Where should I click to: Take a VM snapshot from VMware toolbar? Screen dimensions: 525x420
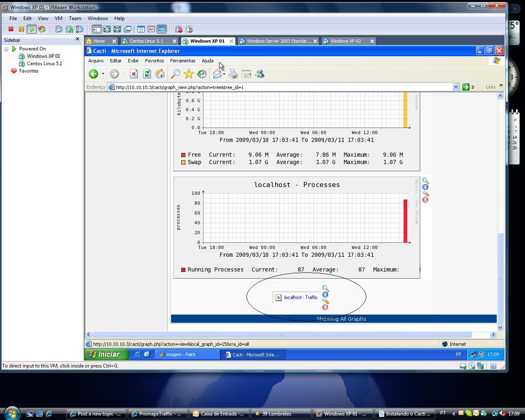pos(59,29)
